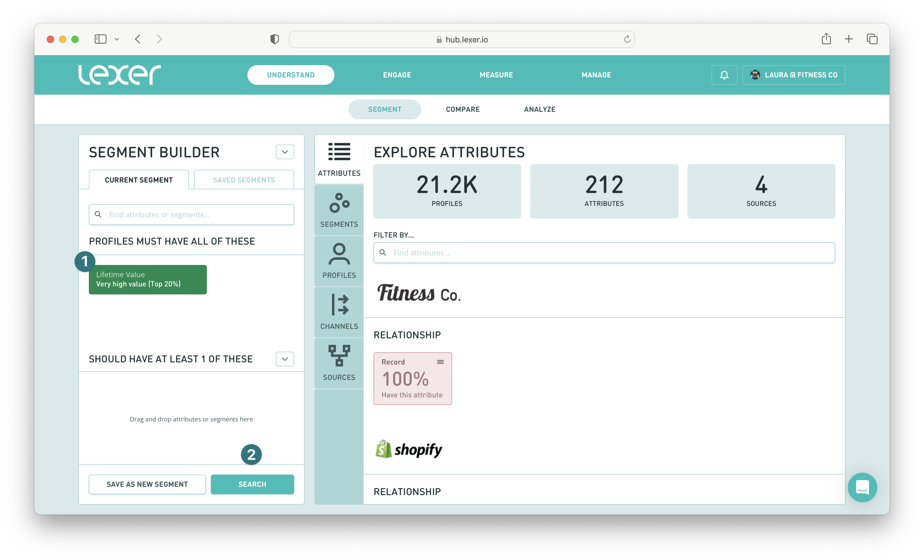Select the Compare sub-tab
924x560 pixels.
(x=462, y=109)
